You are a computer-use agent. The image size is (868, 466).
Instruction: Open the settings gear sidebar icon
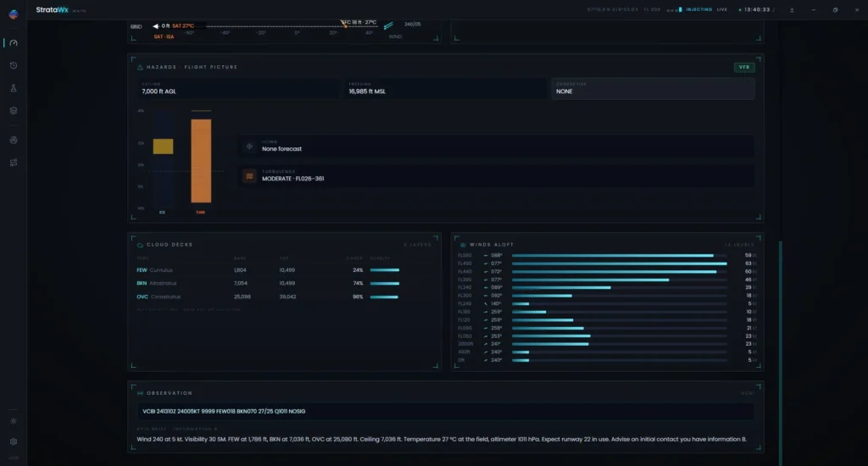click(14, 441)
